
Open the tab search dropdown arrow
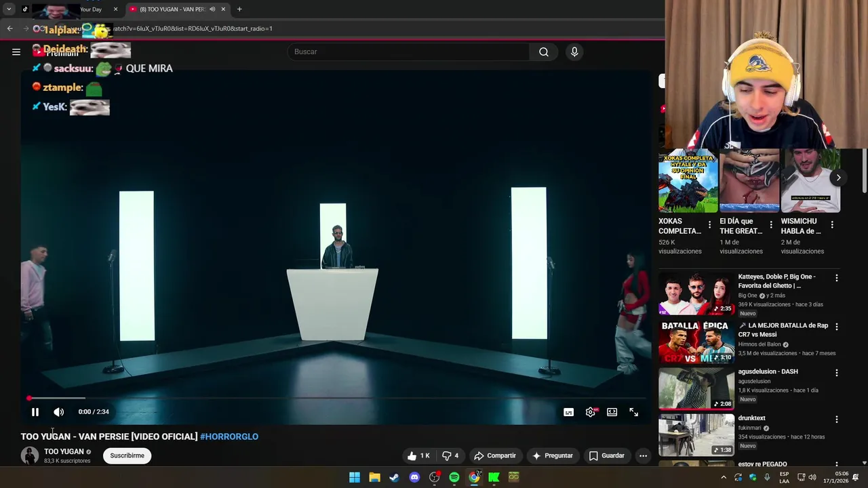tap(9, 9)
